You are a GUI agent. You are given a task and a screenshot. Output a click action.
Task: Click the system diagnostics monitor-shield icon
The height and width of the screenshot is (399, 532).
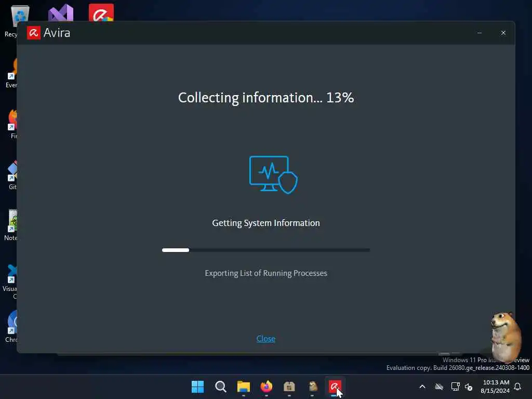tap(273, 175)
